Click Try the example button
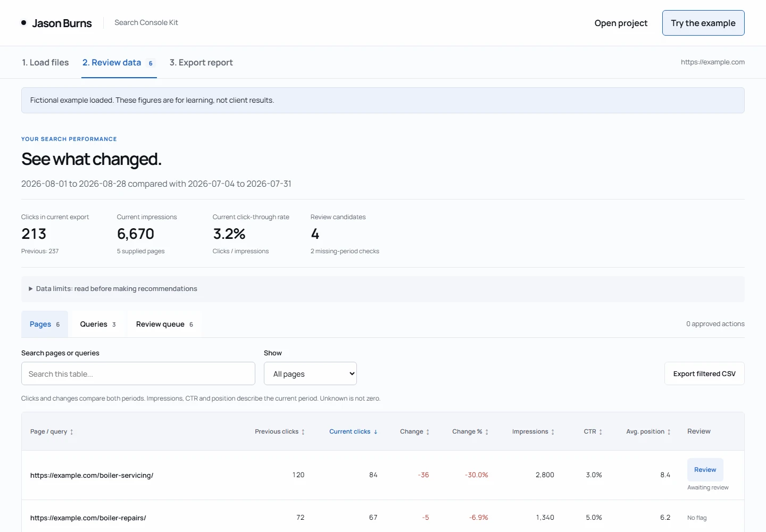766x532 pixels. 703,23
